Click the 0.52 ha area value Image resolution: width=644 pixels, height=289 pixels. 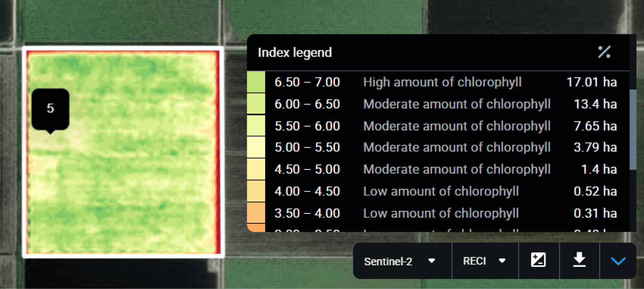click(595, 191)
